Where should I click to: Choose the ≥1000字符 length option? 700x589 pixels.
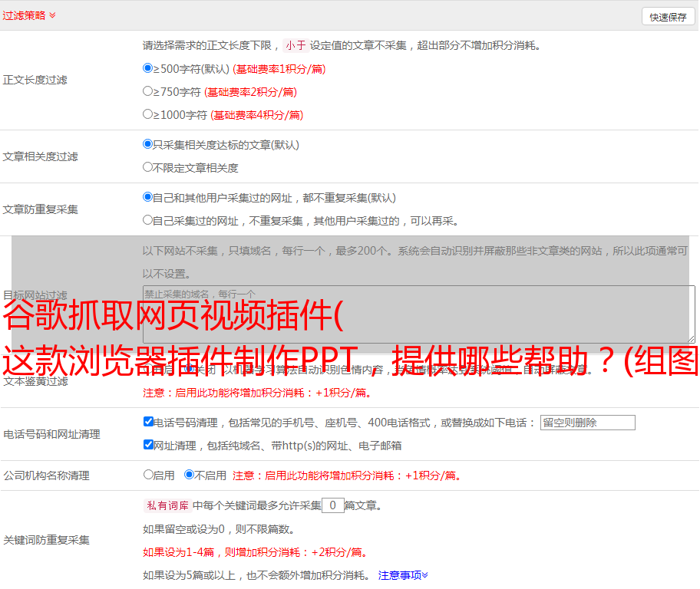coord(148,114)
